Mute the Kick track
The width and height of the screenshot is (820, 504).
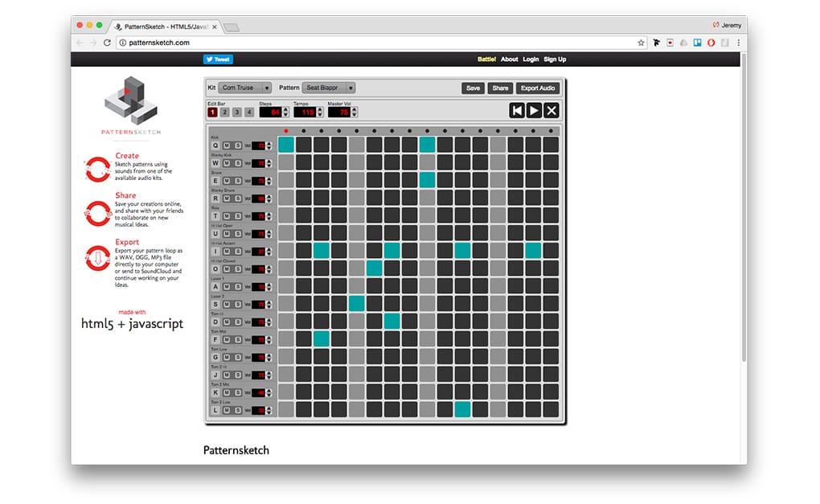coord(227,145)
